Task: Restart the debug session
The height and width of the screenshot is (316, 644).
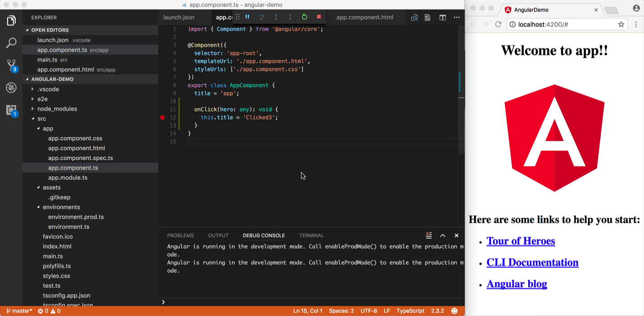Action: coord(305,17)
